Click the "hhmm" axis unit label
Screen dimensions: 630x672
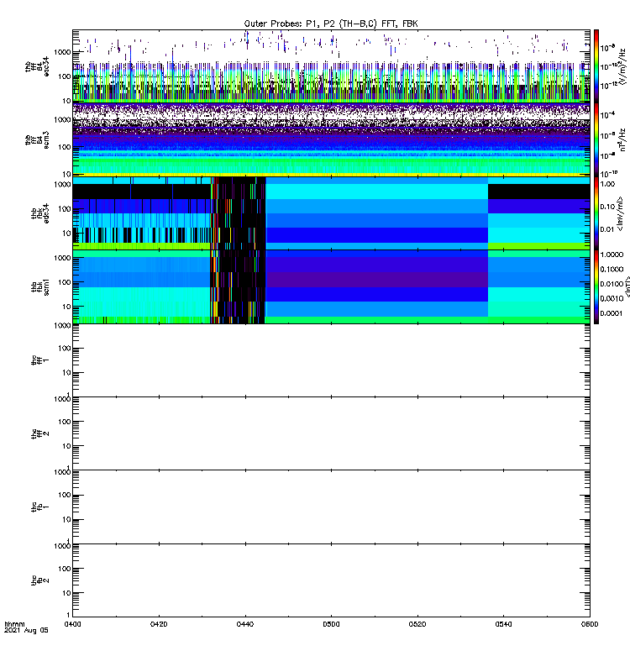pyautogui.click(x=14, y=624)
